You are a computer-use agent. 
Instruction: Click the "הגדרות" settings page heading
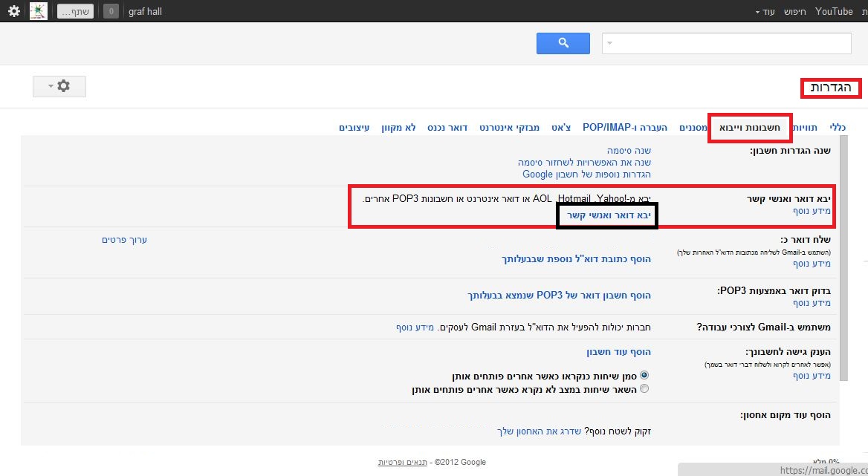click(831, 88)
